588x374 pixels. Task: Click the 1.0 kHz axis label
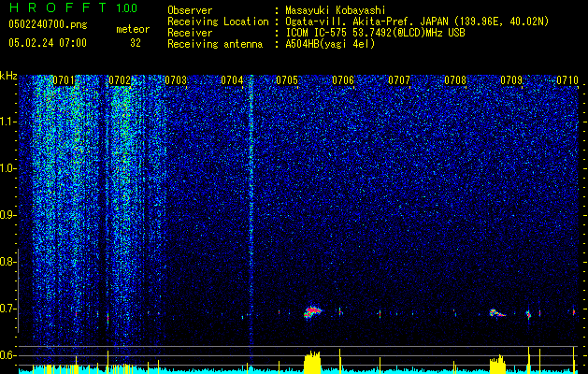tap(8, 168)
